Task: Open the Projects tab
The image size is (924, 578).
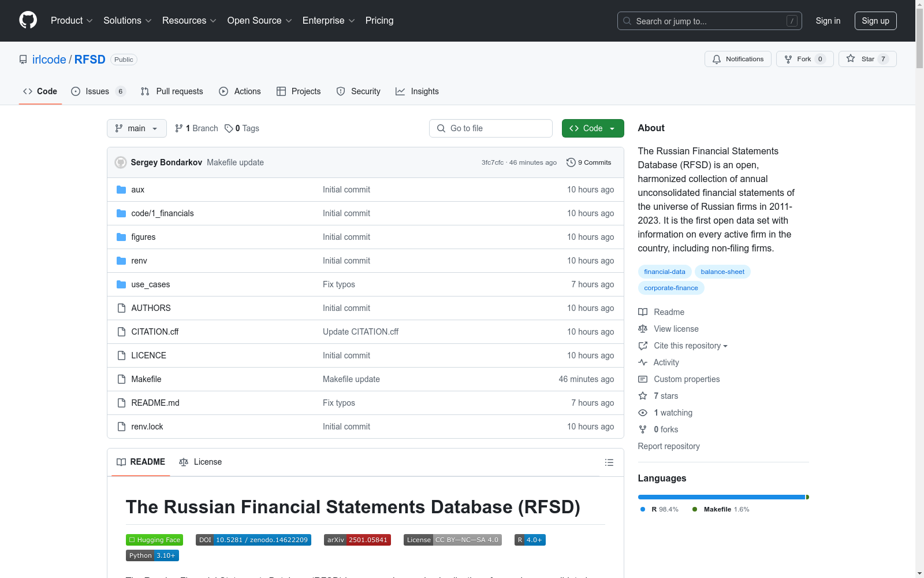Action: pos(299,91)
